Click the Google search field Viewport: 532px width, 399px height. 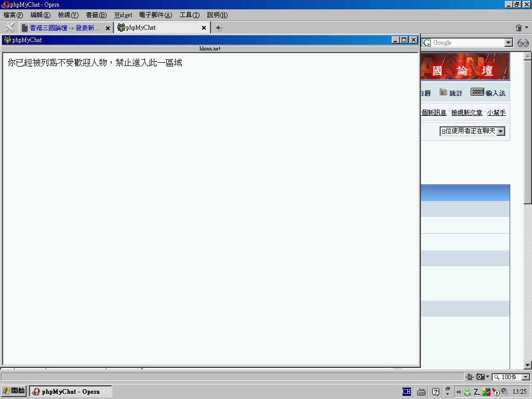(x=468, y=43)
